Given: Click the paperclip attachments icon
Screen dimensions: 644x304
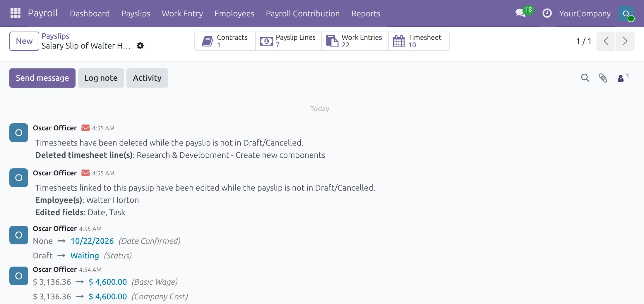Looking at the screenshot, I should 603,78.
